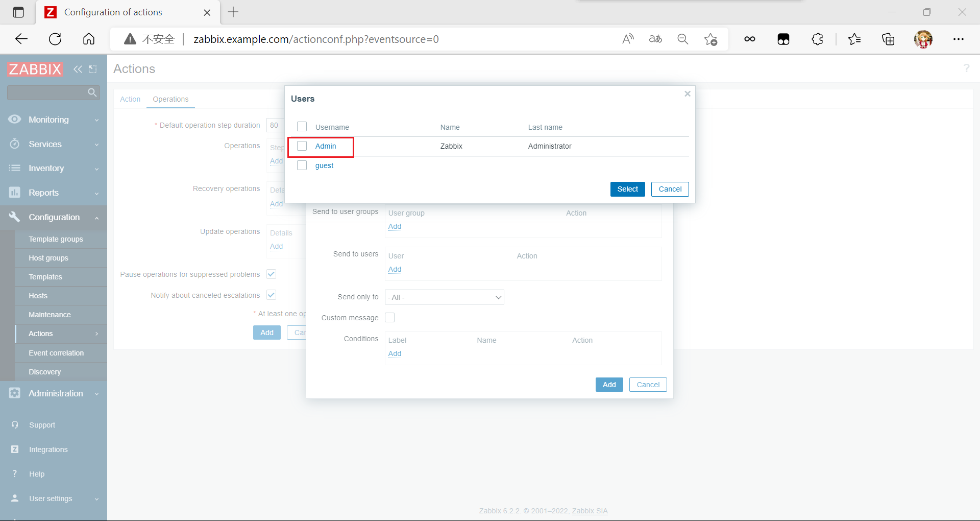Switch to the Action tab
The image size is (980, 521).
coord(130,99)
